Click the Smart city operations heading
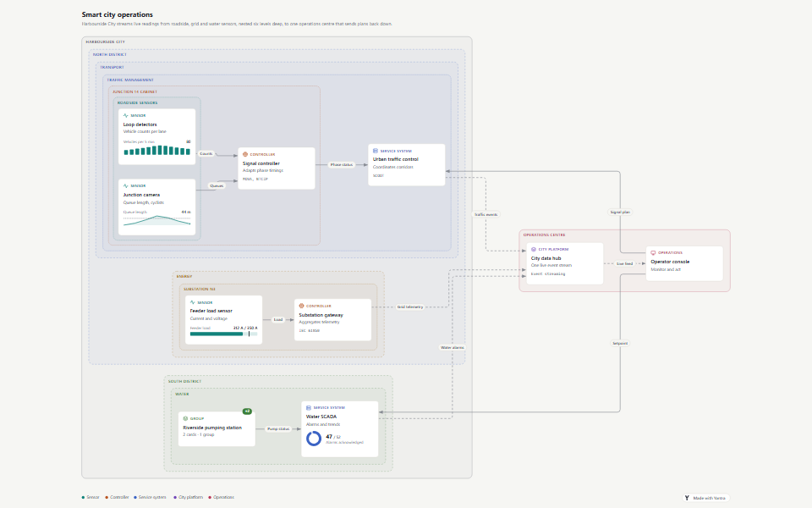 [x=117, y=14]
